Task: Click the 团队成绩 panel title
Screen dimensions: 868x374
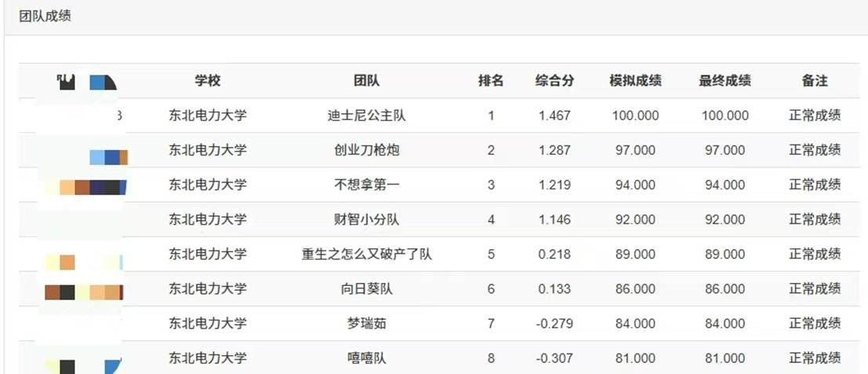Action: pyautogui.click(x=45, y=16)
